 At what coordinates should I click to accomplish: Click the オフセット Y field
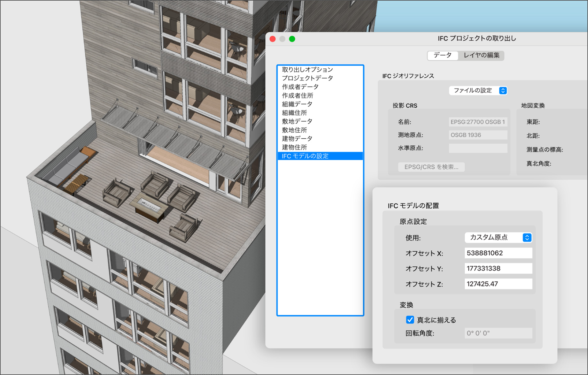point(498,268)
